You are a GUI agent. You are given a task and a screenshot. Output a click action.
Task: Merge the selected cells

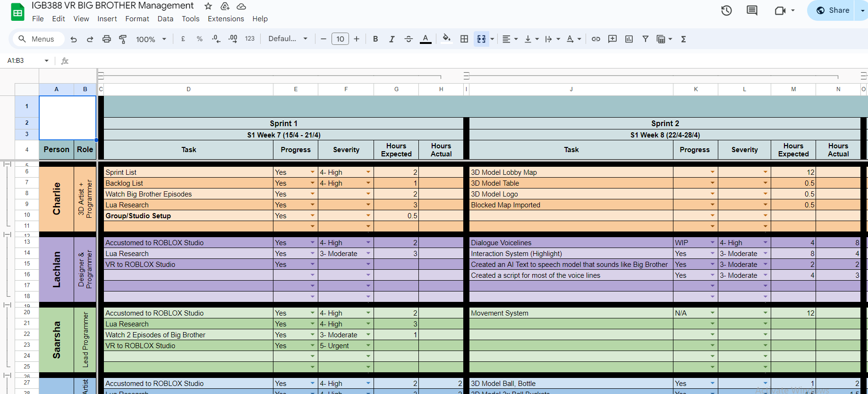(x=481, y=39)
